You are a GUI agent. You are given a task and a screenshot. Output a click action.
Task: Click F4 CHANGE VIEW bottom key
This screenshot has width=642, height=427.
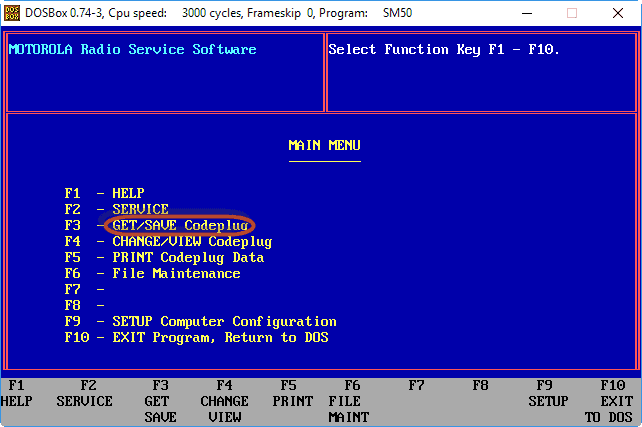click(x=224, y=400)
